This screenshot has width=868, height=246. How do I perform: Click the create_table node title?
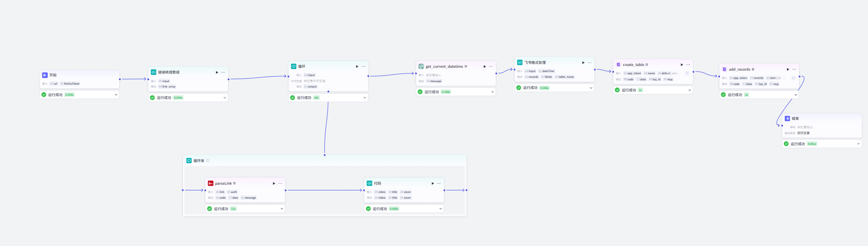[x=633, y=65]
